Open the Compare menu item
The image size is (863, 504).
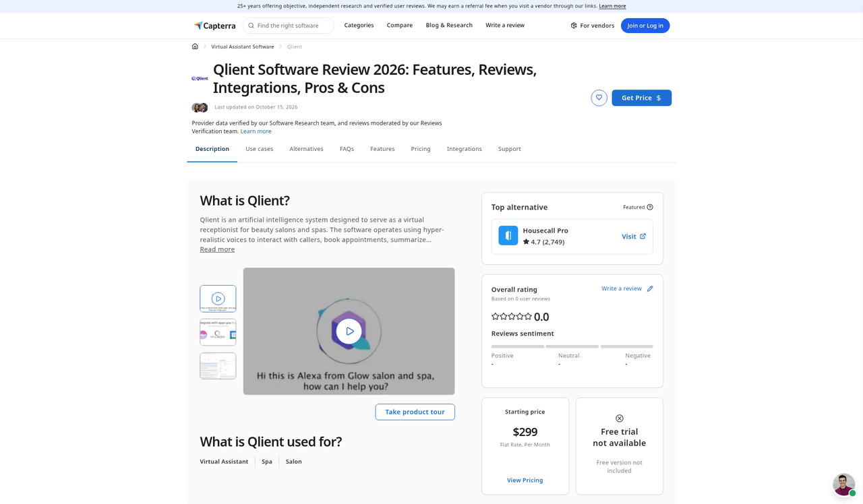click(400, 26)
